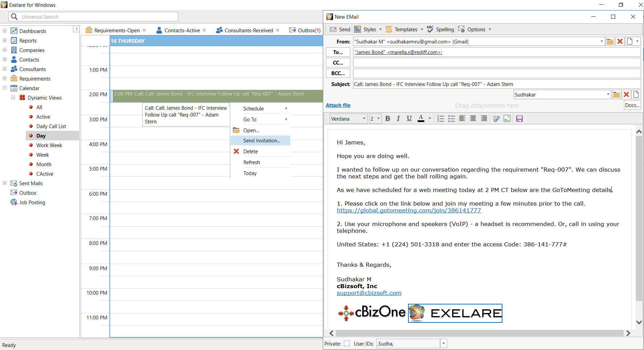The height and width of the screenshot is (350, 644).
Task: Apply bold formatting in email editor
Action: click(x=388, y=119)
